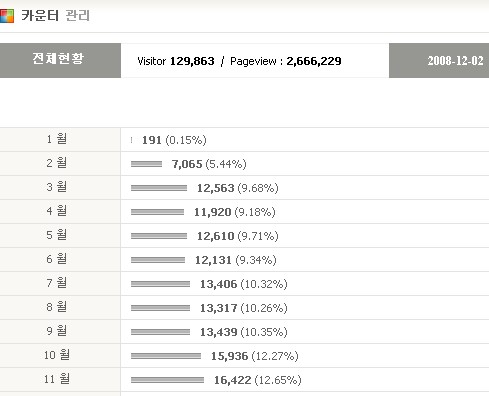Open the 전체현황 overview tab
This screenshot has height=396, width=489.
click(60, 60)
